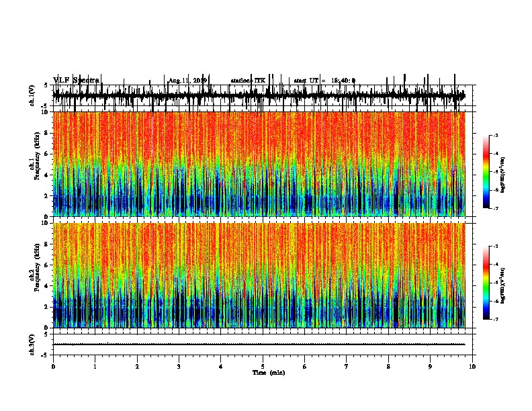Click the ch.2 color bar log PSD unit label

[x=503, y=285]
